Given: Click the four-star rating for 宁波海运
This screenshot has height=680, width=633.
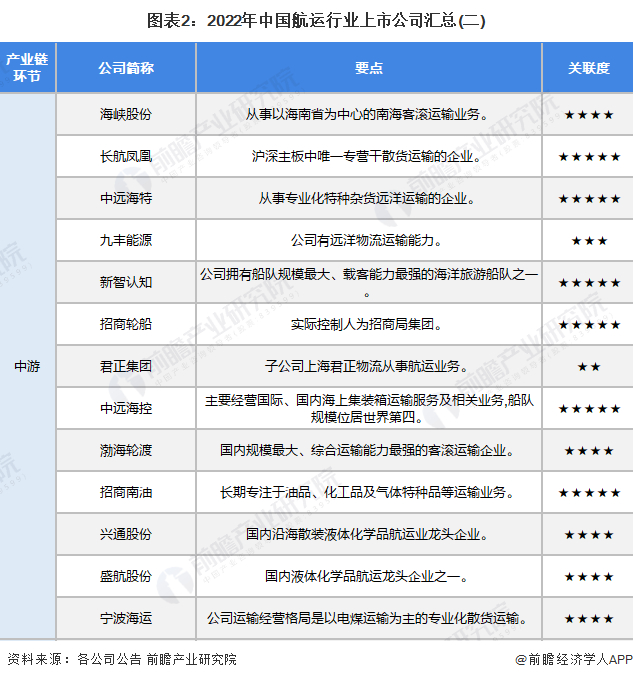Looking at the screenshot, I should 589,619.
